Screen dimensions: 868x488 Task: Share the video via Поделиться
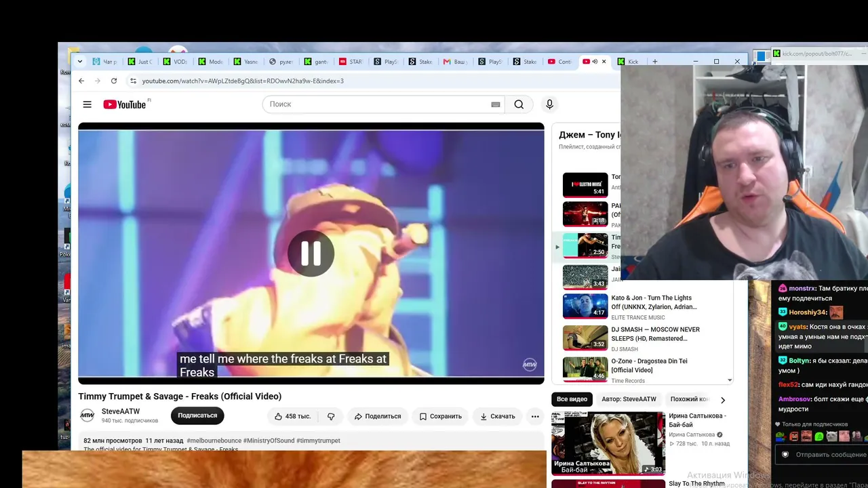378,416
